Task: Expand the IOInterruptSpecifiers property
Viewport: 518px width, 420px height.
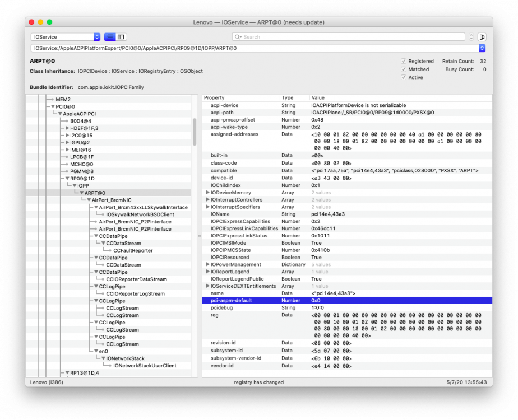Action: (x=207, y=207)
